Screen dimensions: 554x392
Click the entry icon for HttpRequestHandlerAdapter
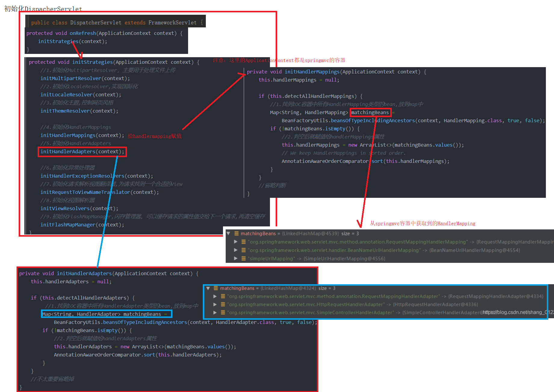(223, 304)
